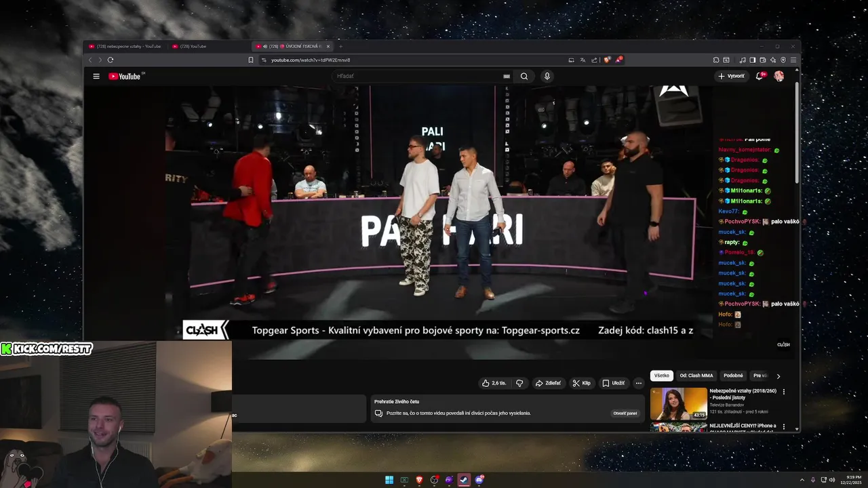The width and height of the screenshot is (868, 488).
Task: Bookmark this page using the bookmark icon
Action: click(x=251, y=60)
